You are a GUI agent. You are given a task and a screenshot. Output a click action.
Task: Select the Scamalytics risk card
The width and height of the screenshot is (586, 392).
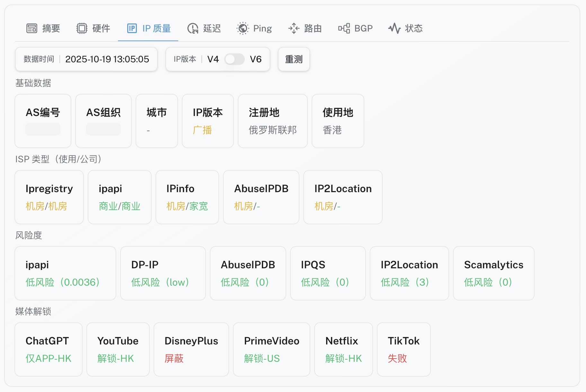(493, 273)
